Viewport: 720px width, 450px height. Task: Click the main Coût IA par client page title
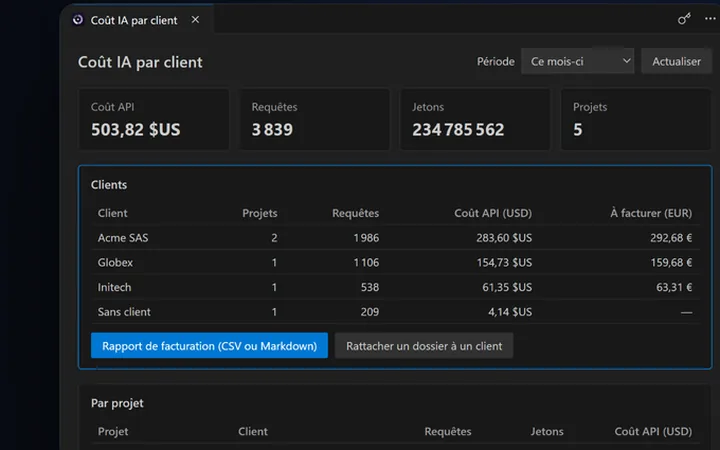point(140,62)
